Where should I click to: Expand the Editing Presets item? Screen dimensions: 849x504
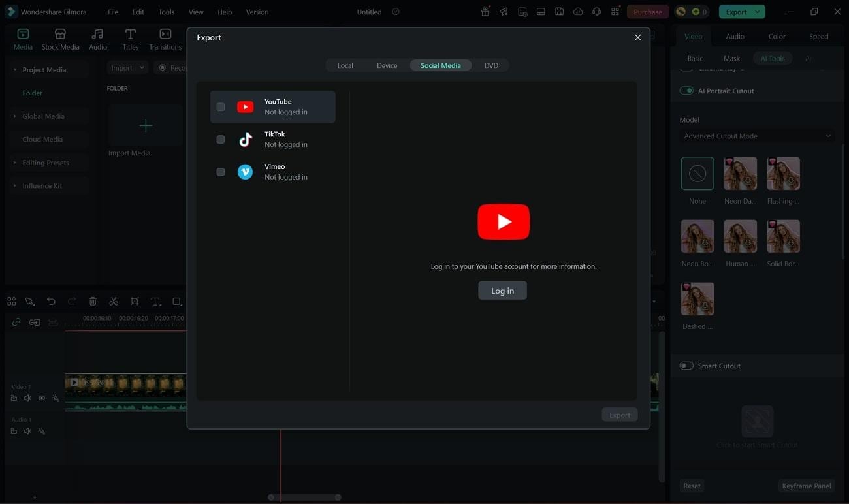[x=15, y=163]
